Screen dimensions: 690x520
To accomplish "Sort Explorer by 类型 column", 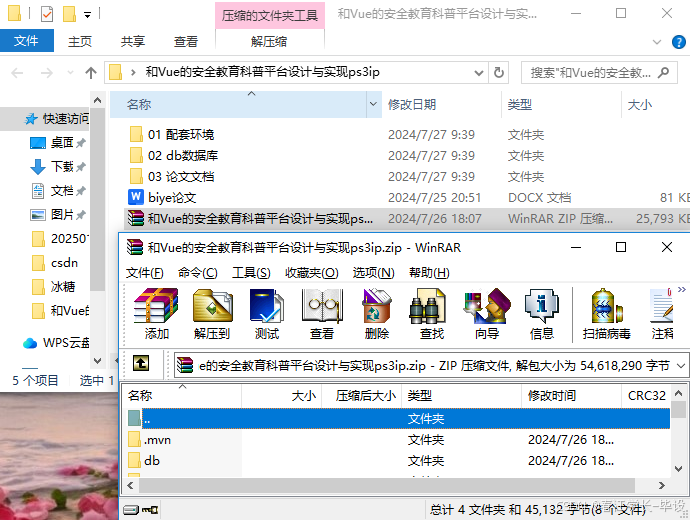I will click(x=561, y=104).
